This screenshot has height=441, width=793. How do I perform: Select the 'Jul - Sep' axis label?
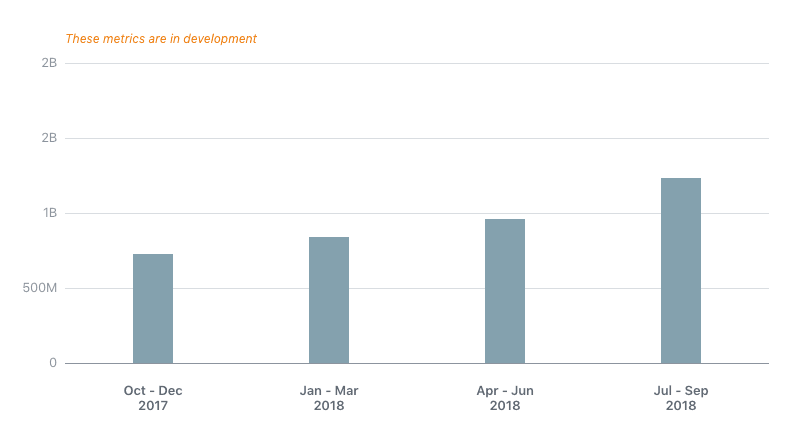(681, 391)
